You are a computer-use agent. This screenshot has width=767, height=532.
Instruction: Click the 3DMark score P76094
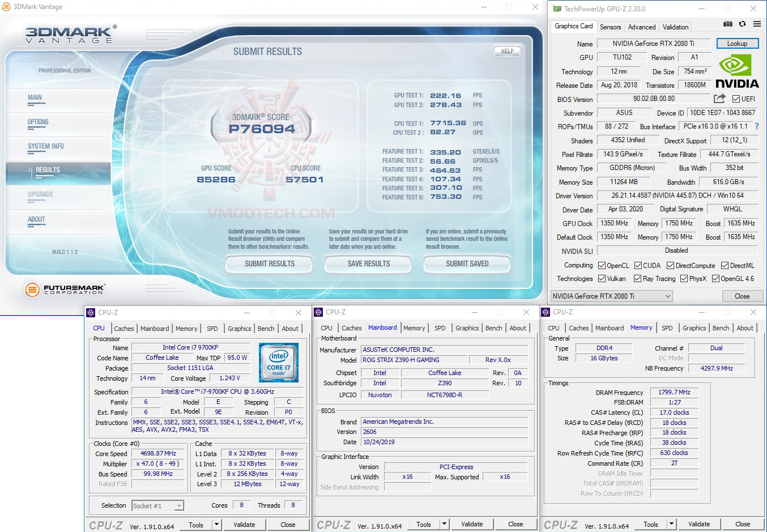[262, 129]
